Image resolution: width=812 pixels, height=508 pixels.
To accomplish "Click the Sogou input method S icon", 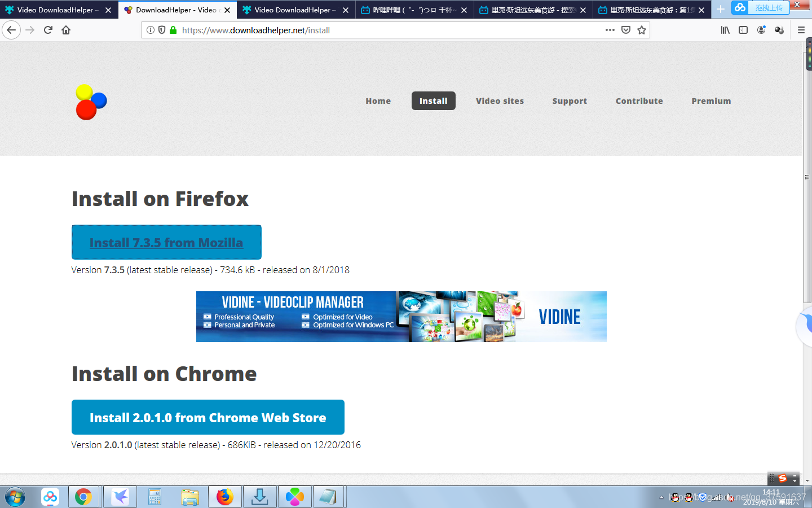I will 783,478.
